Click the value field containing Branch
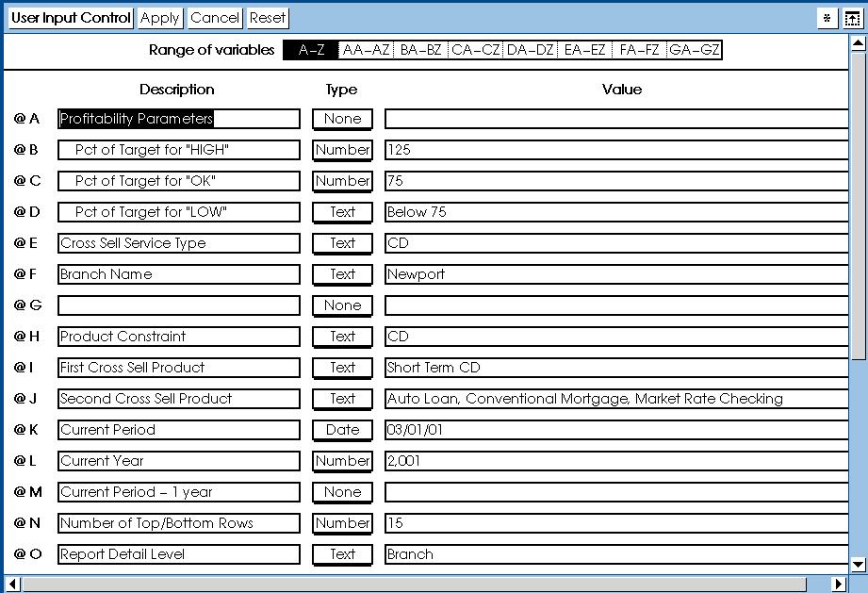Viewport: 868px width, 593px height. pos(616,554)
